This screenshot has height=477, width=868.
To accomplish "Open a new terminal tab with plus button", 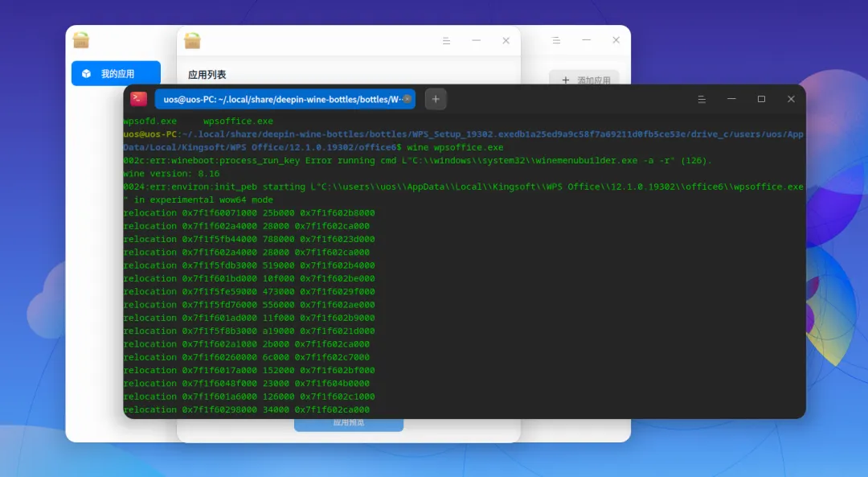I will point(436,99).
